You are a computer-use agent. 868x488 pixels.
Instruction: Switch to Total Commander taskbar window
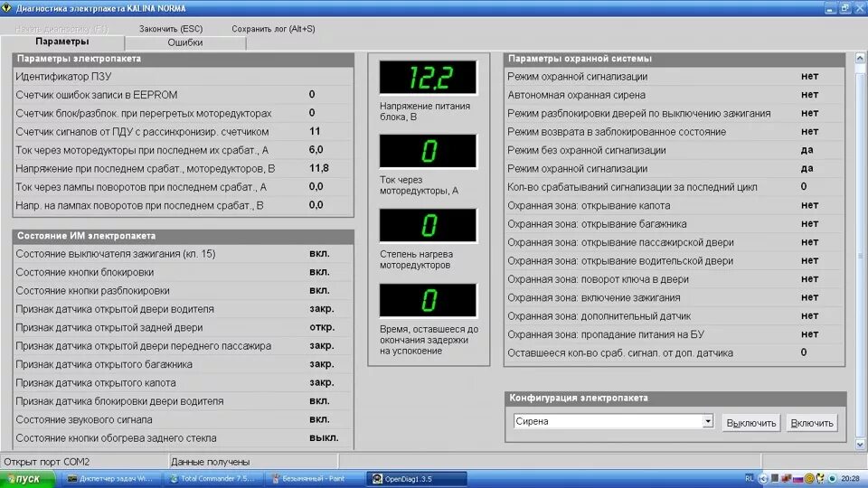[212, 479]
